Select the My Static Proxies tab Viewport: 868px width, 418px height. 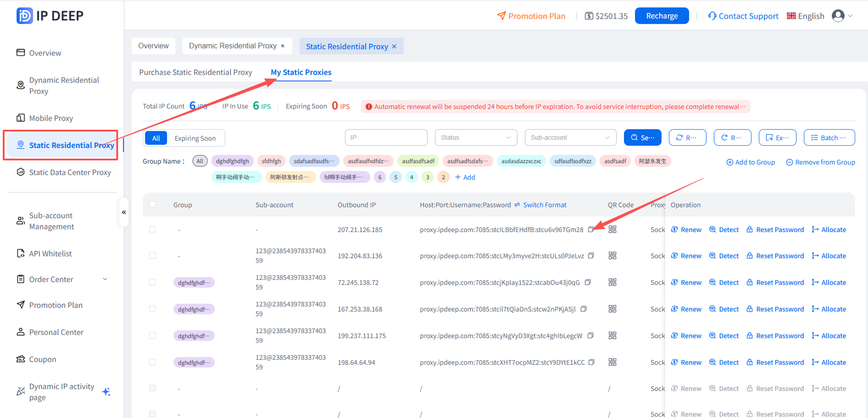[x=301, y=72]
